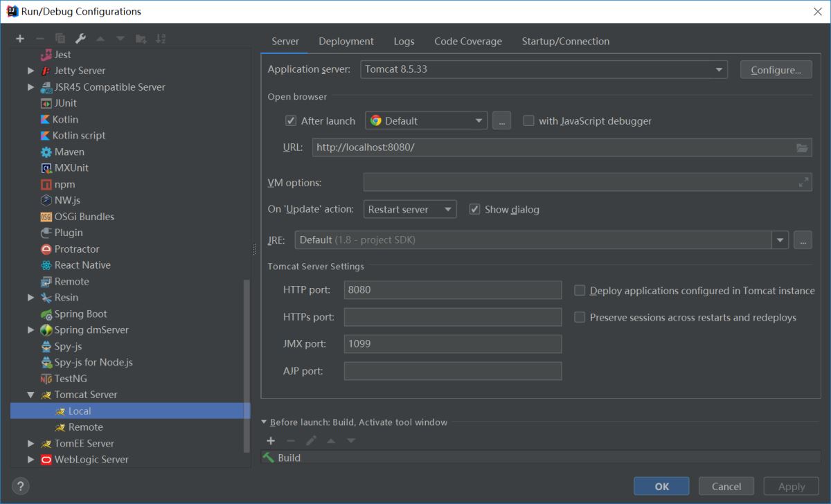Screen dimensions: 831x504
Task: Click the sort configurations alphabetically icon
Action: click(x=161, y=39)
